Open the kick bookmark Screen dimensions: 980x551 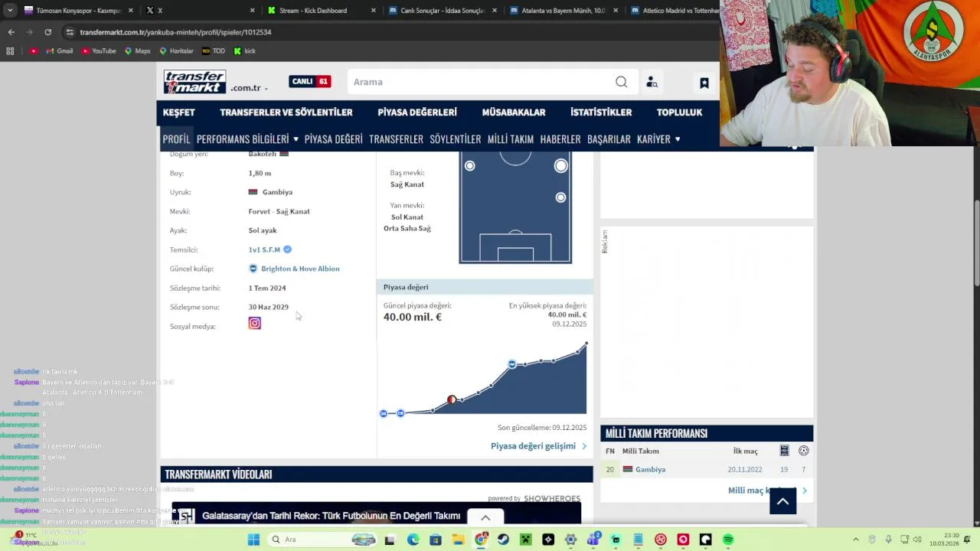244,51
